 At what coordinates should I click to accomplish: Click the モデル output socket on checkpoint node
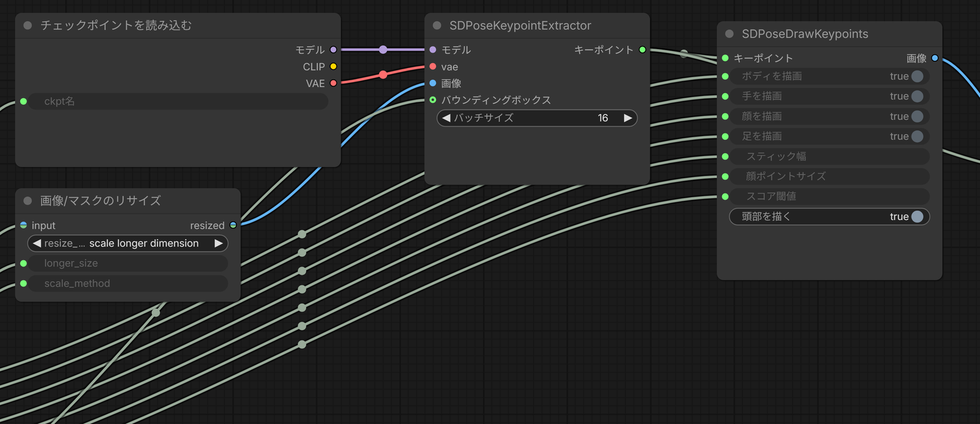(x=333, y=50)
